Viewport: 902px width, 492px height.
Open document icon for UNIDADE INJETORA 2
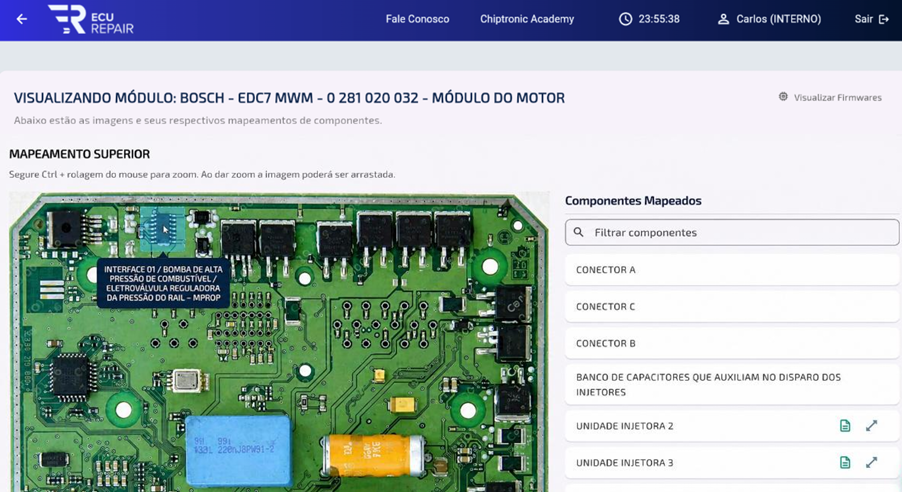(844, 426)
